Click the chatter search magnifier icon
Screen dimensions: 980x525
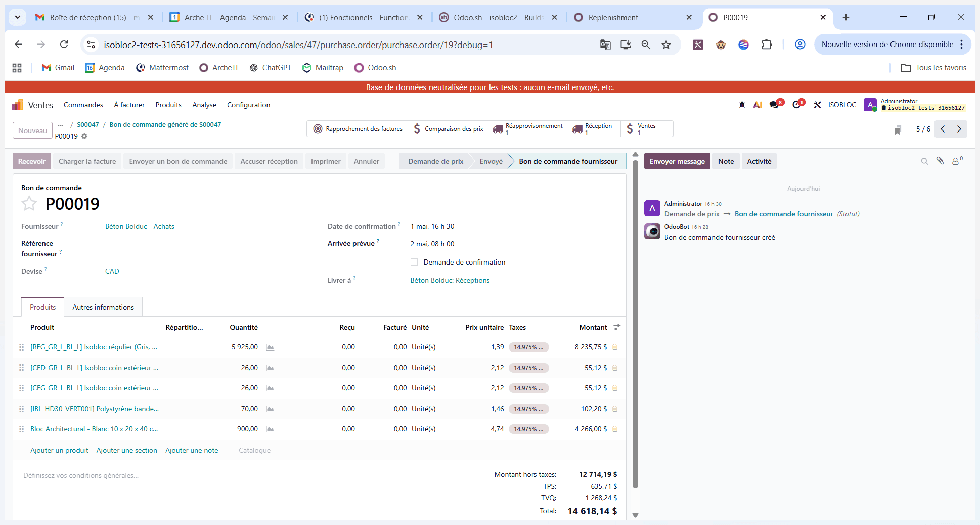click(x=924, y=161)
